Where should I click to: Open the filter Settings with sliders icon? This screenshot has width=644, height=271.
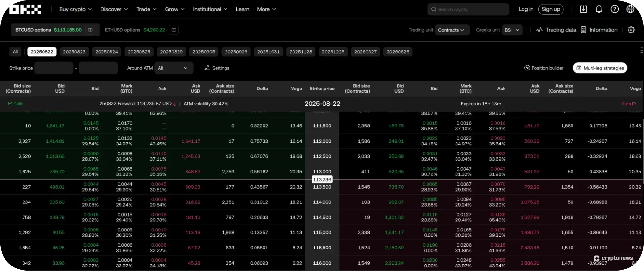tap(216, 68)
